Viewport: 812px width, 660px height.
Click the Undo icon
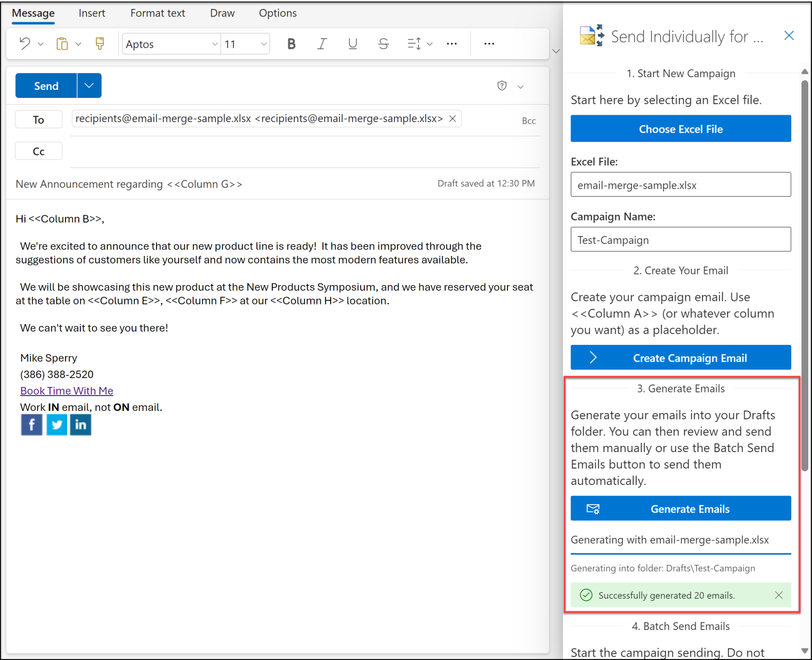pyautogui.click(x=25, y=43)
